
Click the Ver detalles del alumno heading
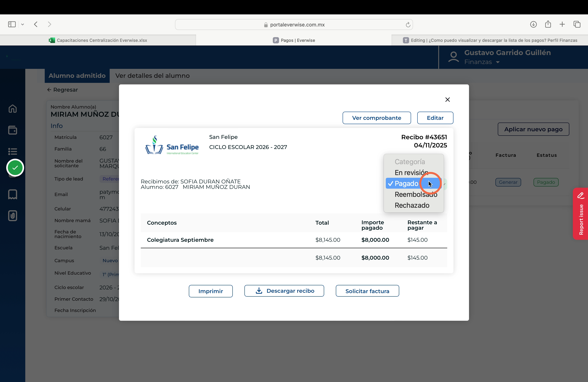[x=152, y=76]
